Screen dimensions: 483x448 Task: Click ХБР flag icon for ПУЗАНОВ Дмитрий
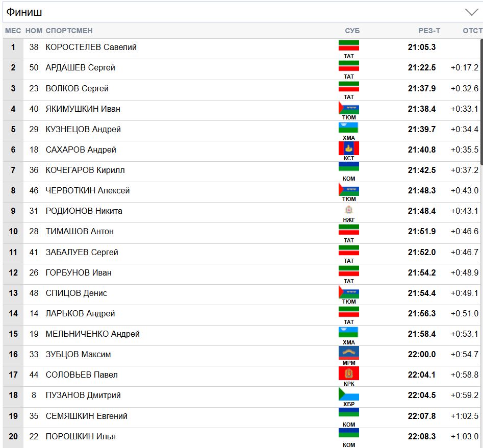349,393
